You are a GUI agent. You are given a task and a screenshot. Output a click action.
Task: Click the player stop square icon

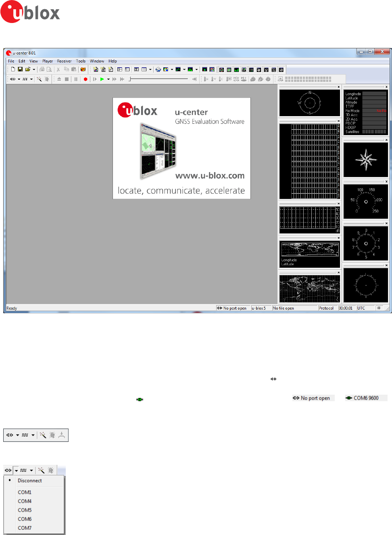[x=67, y=79]
